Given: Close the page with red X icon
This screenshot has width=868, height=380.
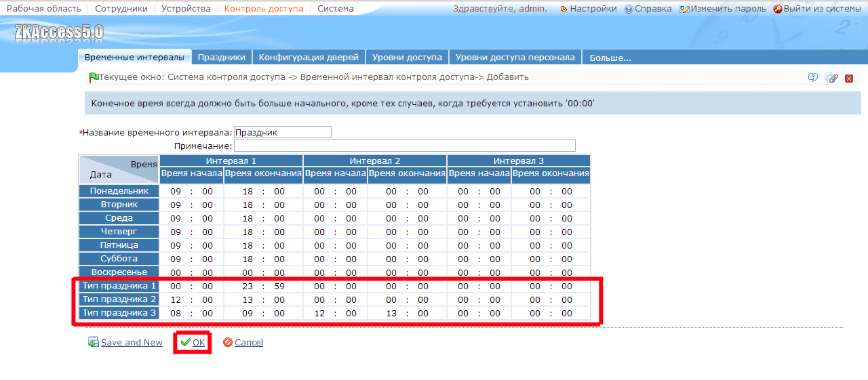Looking at the screenshot, I should click(x=849, y=79).
